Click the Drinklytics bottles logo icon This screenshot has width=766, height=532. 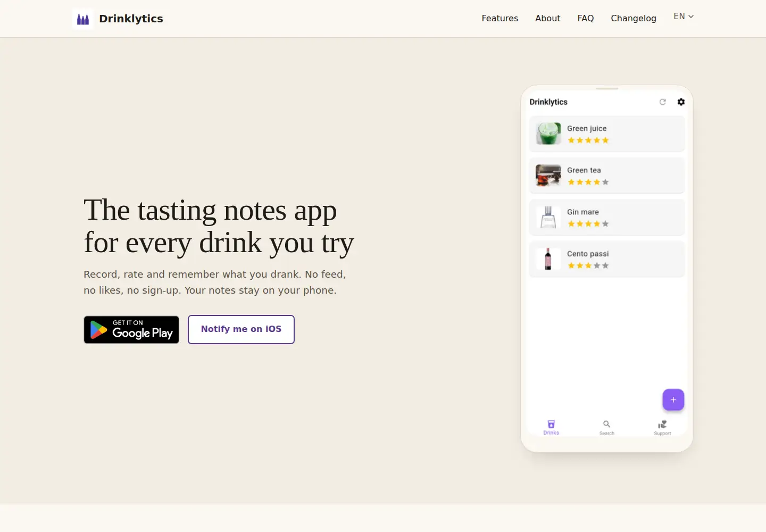pyautogui.click(x=83, y=19)
